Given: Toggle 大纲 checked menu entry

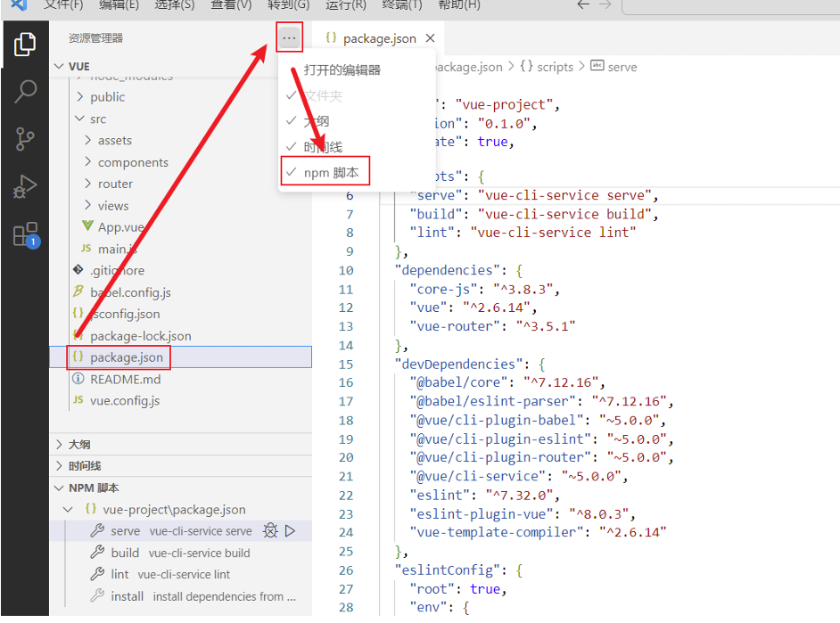Looking at the screenshot, I should point(357,121).
